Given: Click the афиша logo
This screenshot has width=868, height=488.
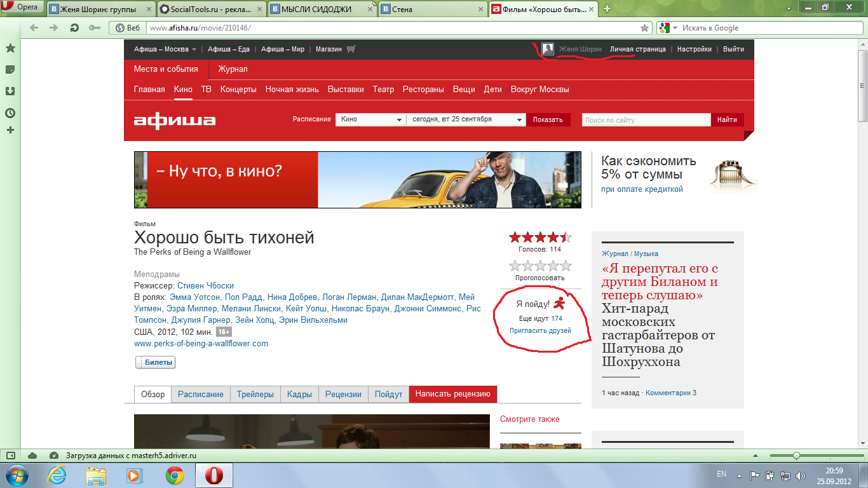Looking at the screenshot, I should [175, 121].
